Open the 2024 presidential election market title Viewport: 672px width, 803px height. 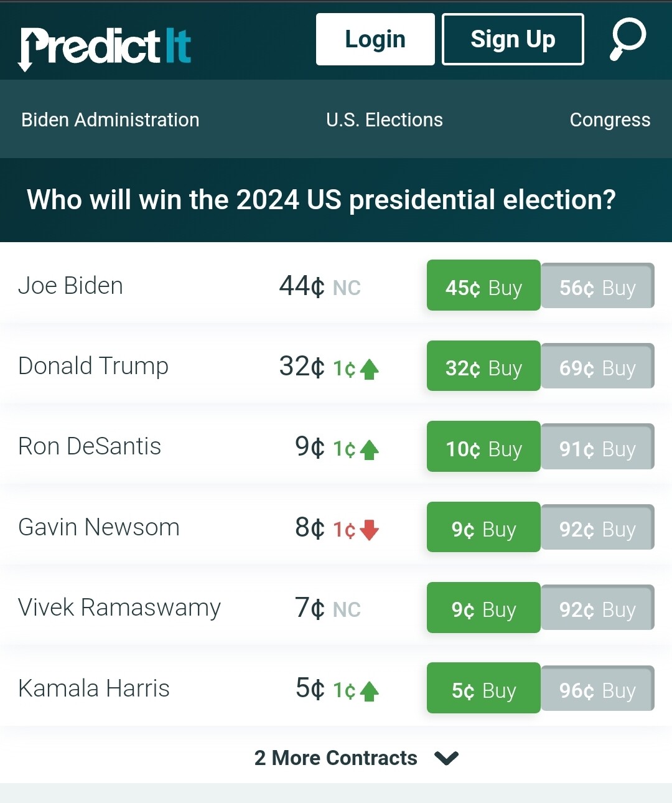[x=321, y=200]
